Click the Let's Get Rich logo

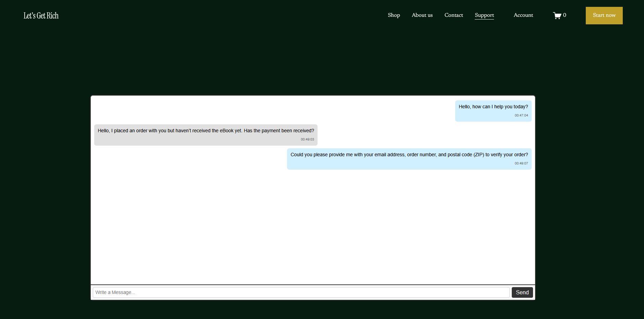(x=41, y=16)
